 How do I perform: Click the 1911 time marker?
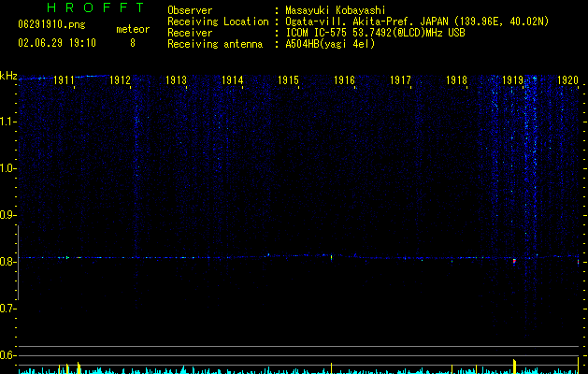(x=64, y=80)
